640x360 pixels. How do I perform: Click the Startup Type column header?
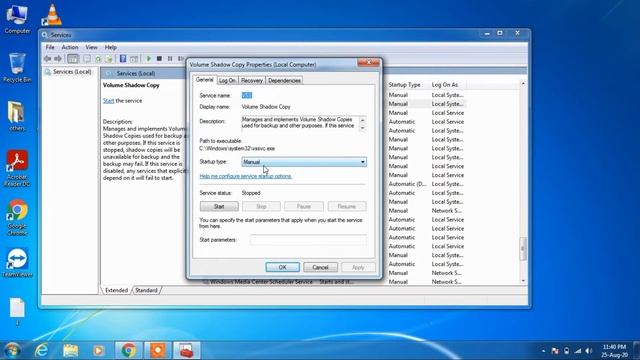click(404, 84)
